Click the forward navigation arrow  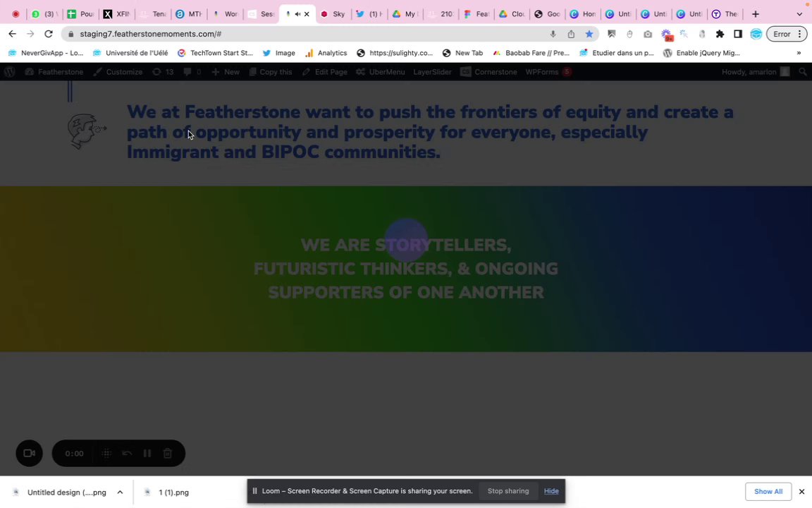(x=30, y=34)
